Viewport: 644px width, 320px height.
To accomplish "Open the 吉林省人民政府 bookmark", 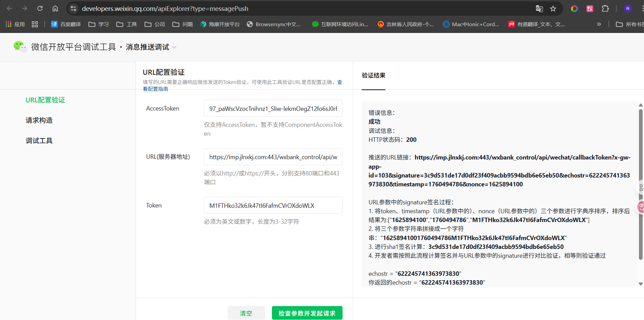I will point(406,24).
